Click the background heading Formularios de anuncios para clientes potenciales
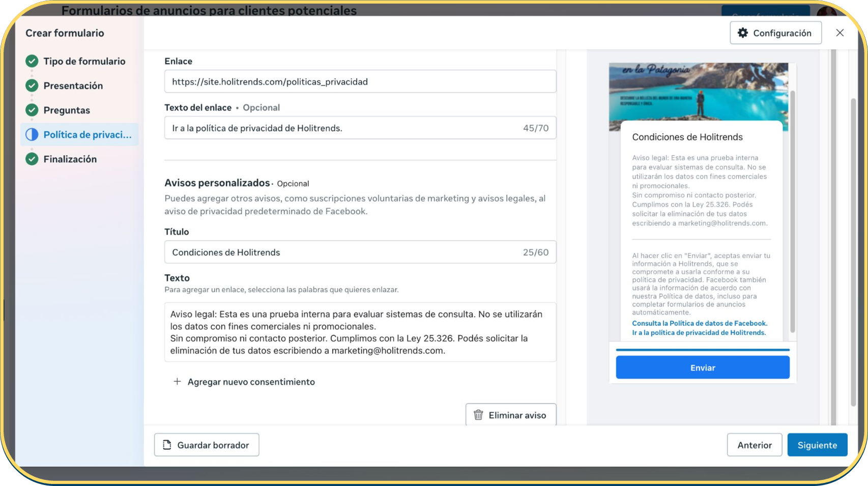 click(x=209, y=10)
